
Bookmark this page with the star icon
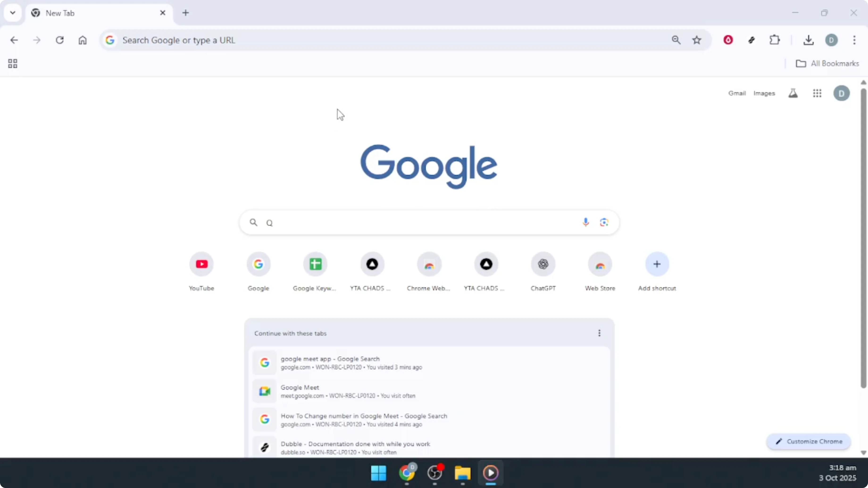click(x=697, y=40)
